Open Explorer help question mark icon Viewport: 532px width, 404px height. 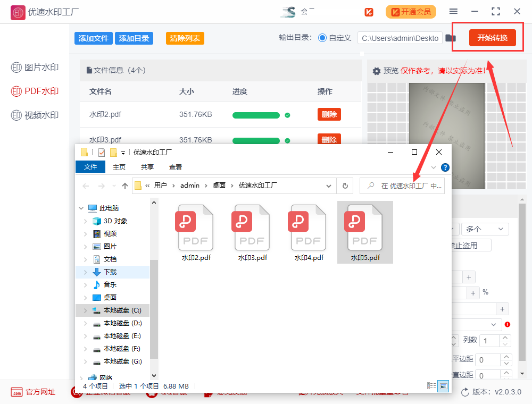[x=445, y=167]
